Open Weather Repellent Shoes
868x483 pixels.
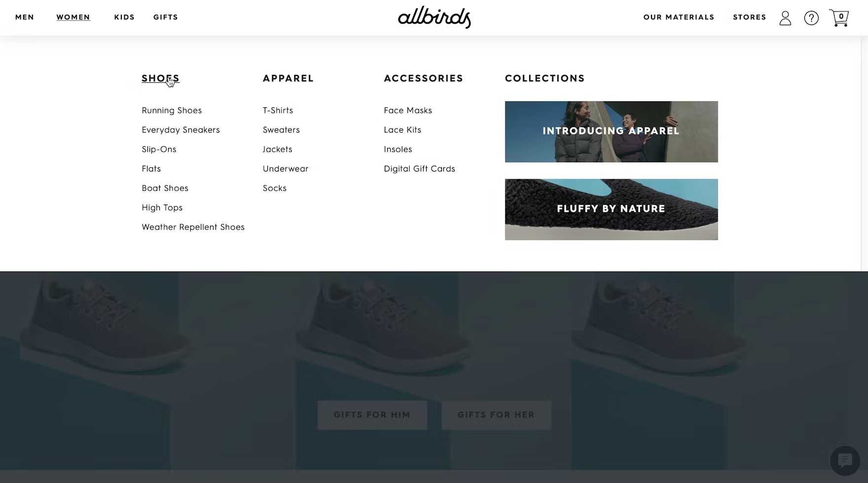click(193, 227)
